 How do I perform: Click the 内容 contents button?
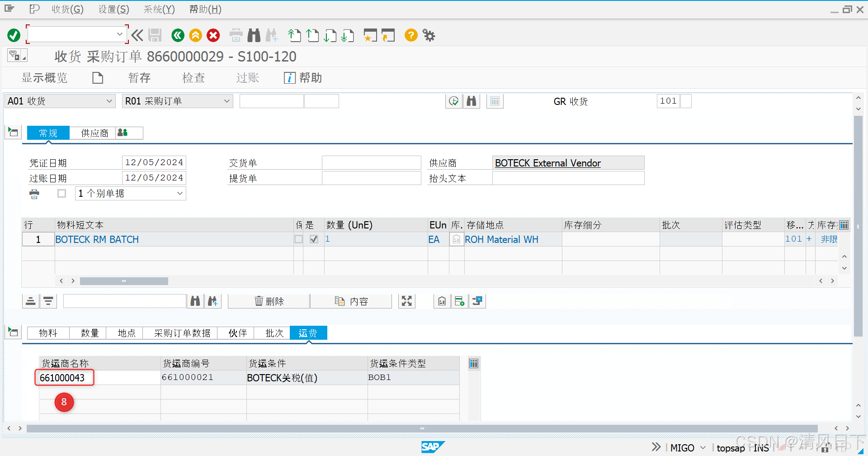pyautogui.click(x=351, y=301)
